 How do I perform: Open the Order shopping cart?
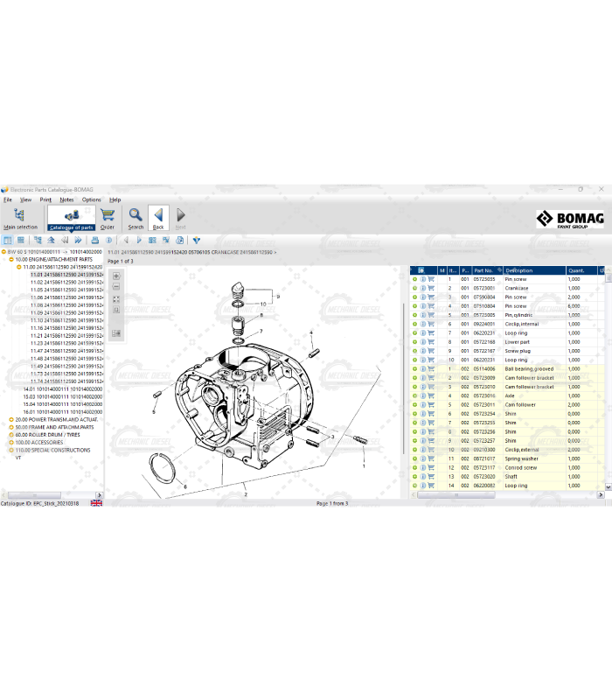[x=107, y=217]
